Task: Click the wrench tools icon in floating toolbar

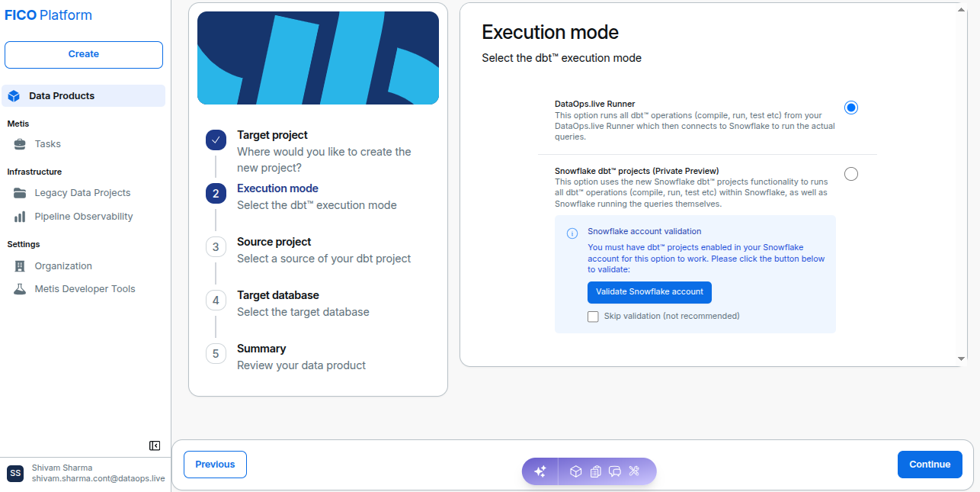Action: tap(634, 471)
